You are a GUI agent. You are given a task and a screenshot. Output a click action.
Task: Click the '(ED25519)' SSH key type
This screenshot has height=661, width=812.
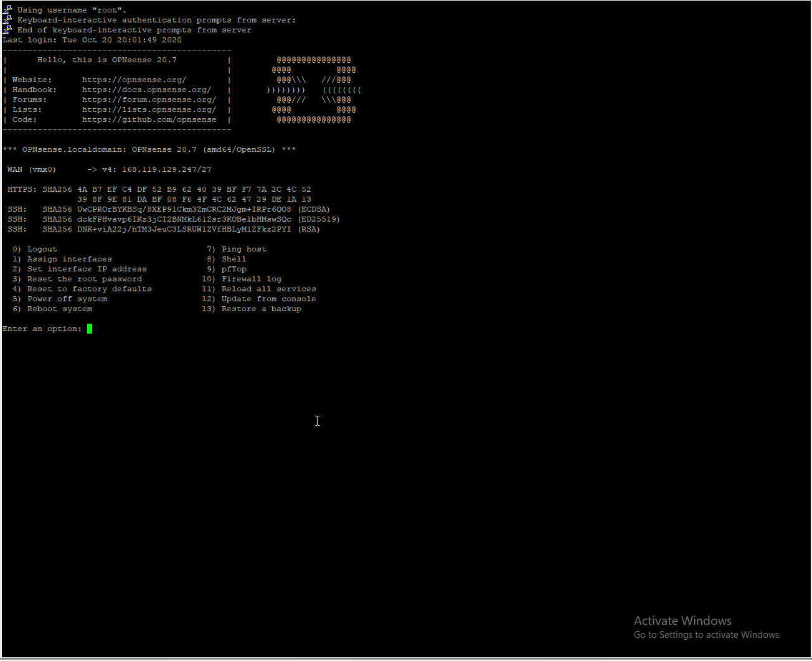tap(319, 219)
